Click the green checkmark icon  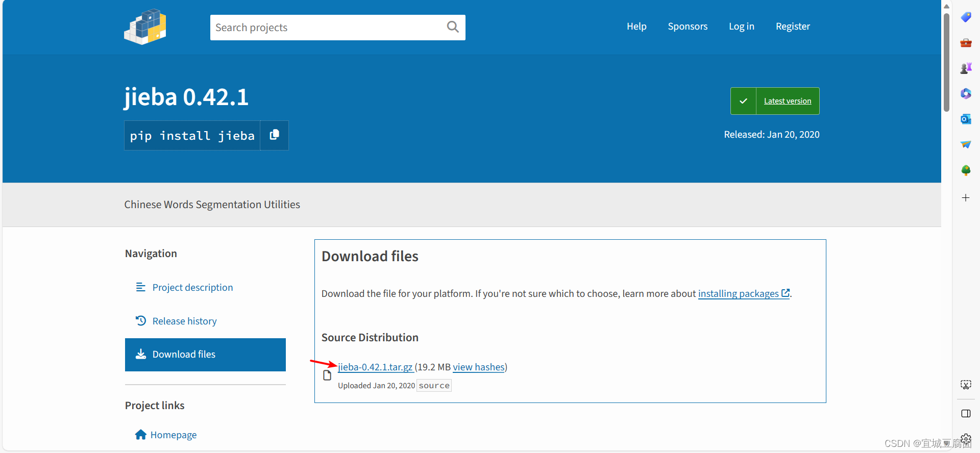743,101
